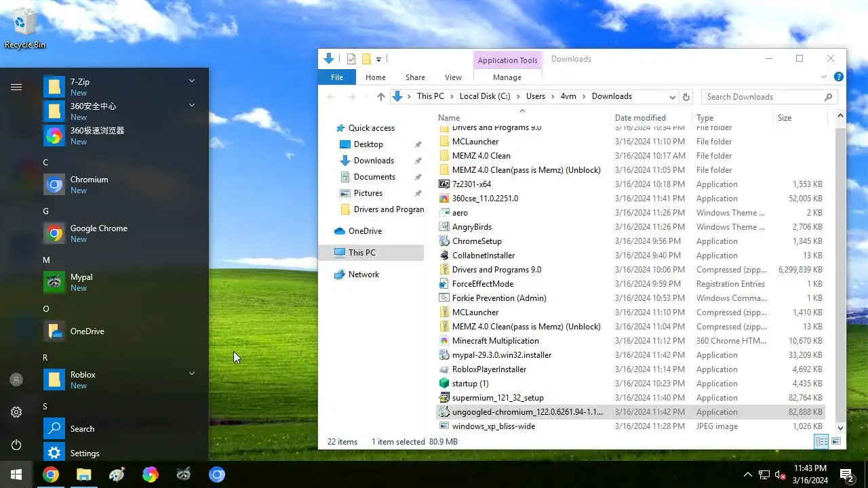The height and width of the screenshot is (488, 868).
Task: Click the Power icon in Start menu
Action: pyautogui.click(x=16, y=445)
